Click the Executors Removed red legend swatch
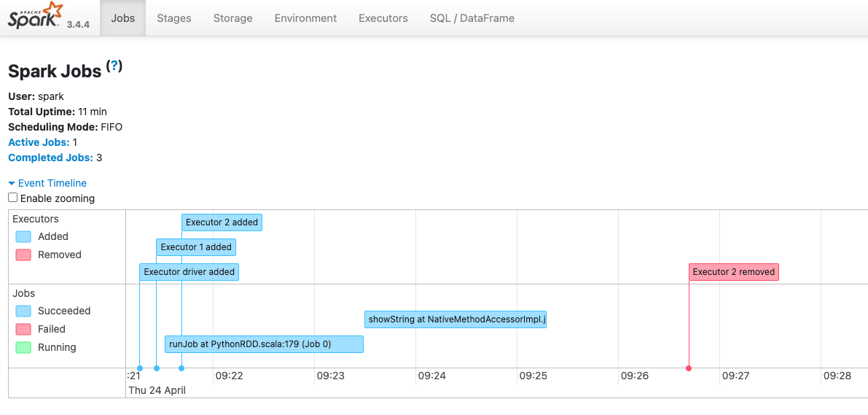The image size is (868, 415). [23, 255]
